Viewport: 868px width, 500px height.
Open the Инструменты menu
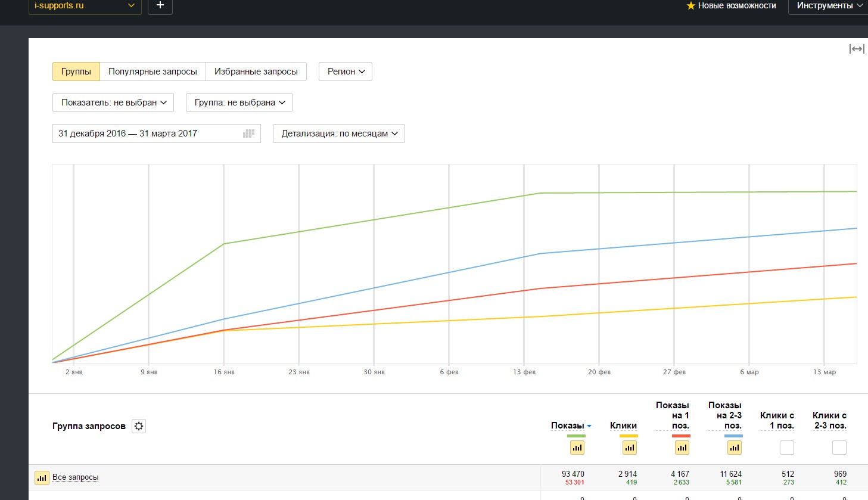coord(829,5)
